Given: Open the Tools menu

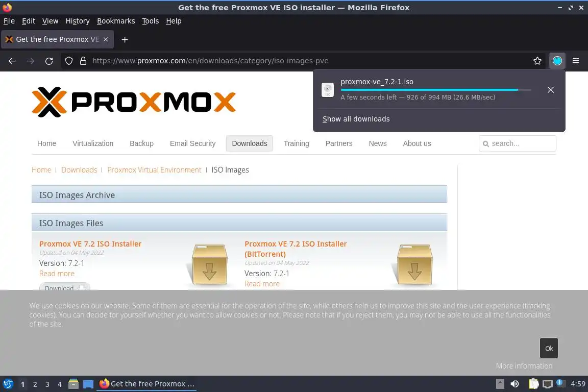Looking at the screenshot, I should (x=151, y=21).
